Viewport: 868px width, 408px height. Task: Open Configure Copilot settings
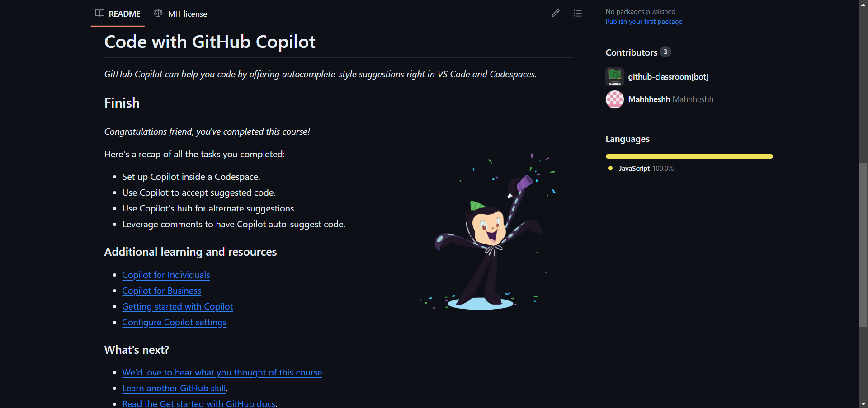click(x=174, y=322)
